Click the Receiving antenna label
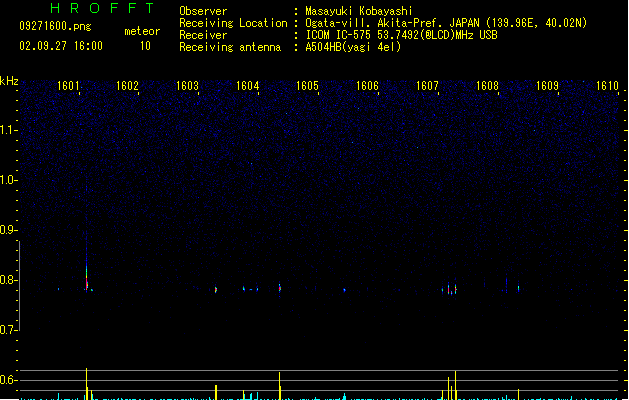 tap(230, 47)
